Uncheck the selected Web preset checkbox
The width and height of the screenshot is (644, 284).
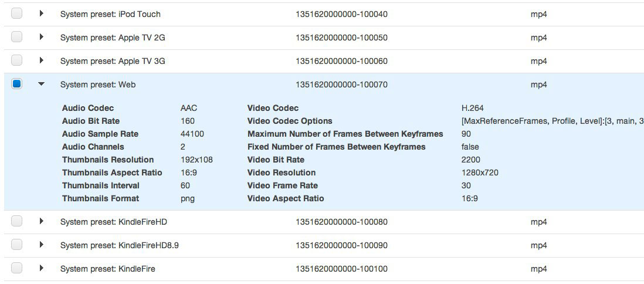tap(16, 84)
